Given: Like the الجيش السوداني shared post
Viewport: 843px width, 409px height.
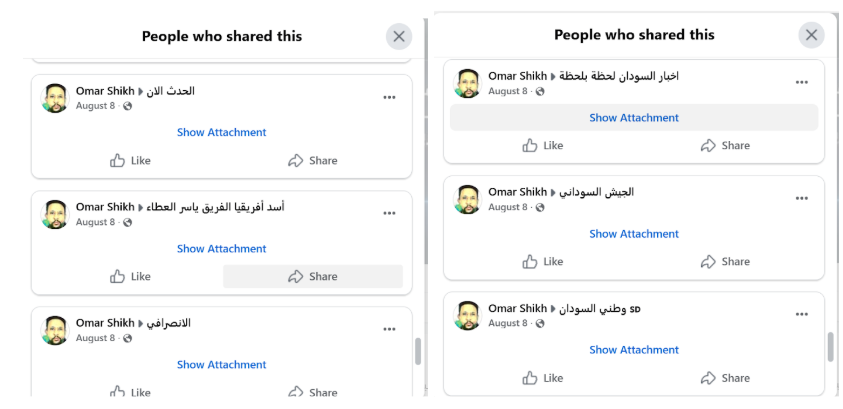Looking at the screenshot, I should coord(543,262).
